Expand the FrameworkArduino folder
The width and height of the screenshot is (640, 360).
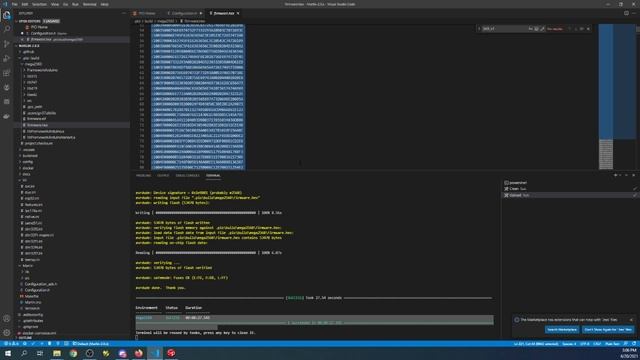pos(42,70)
